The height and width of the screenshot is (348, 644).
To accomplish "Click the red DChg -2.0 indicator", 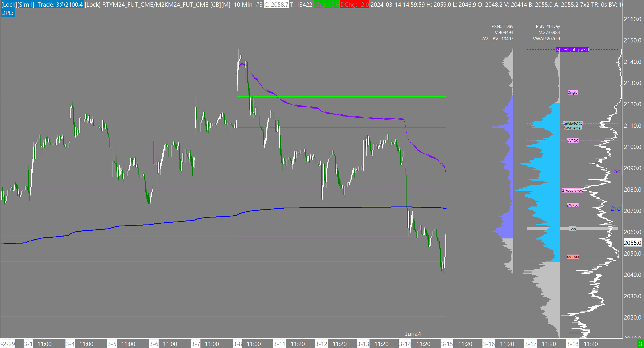I will 354,5.
